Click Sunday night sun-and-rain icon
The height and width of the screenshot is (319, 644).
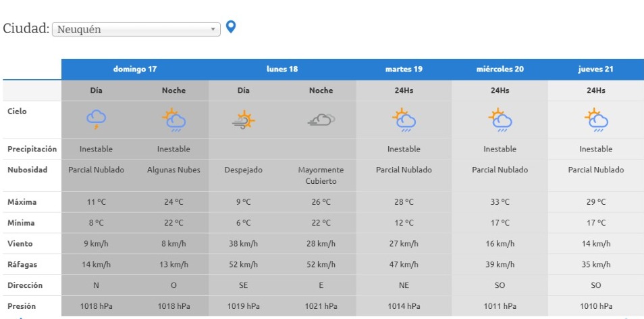coord(173,120)
